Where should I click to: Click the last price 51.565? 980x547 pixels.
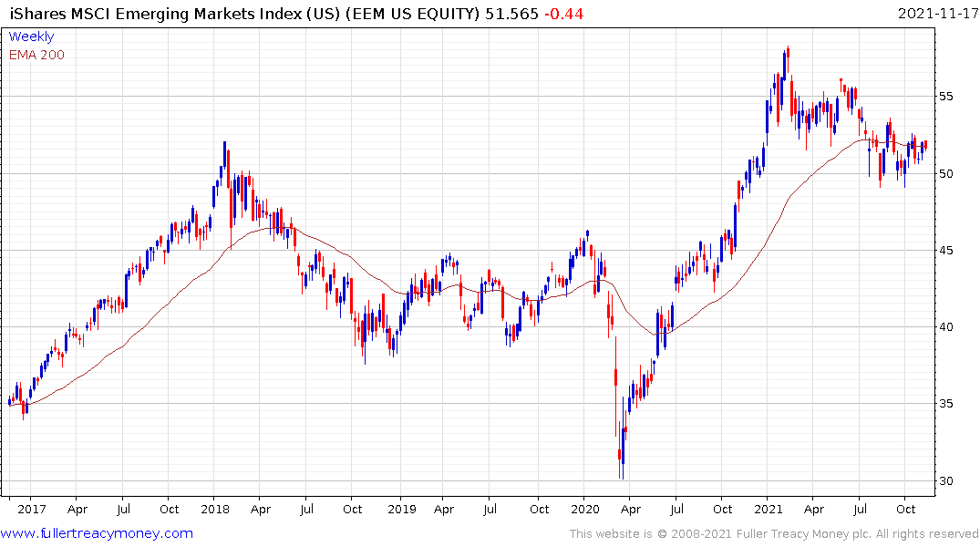(511, 13)
